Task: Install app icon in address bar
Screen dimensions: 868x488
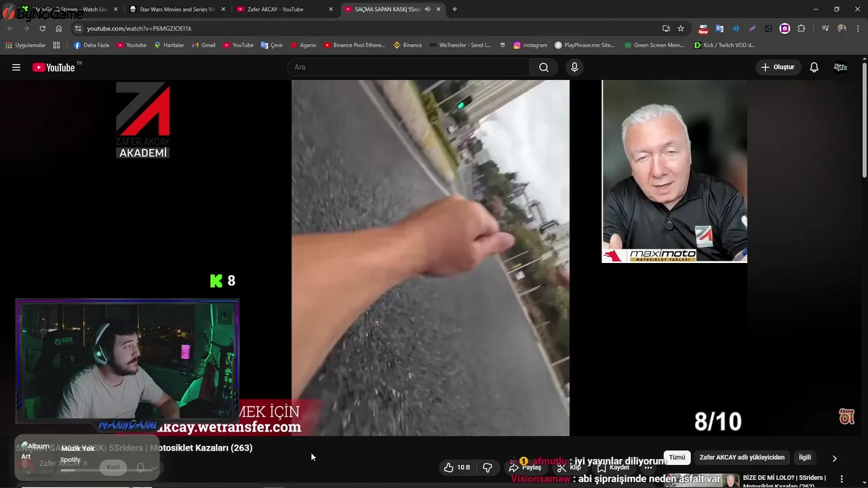Action: pos(666,28)
